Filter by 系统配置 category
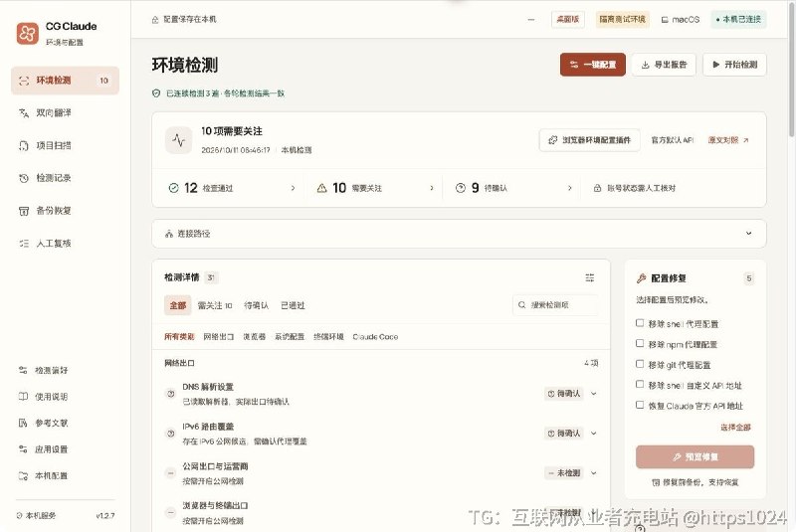The height and width of the screenshot is (532, 796). (x=290, y=337)
